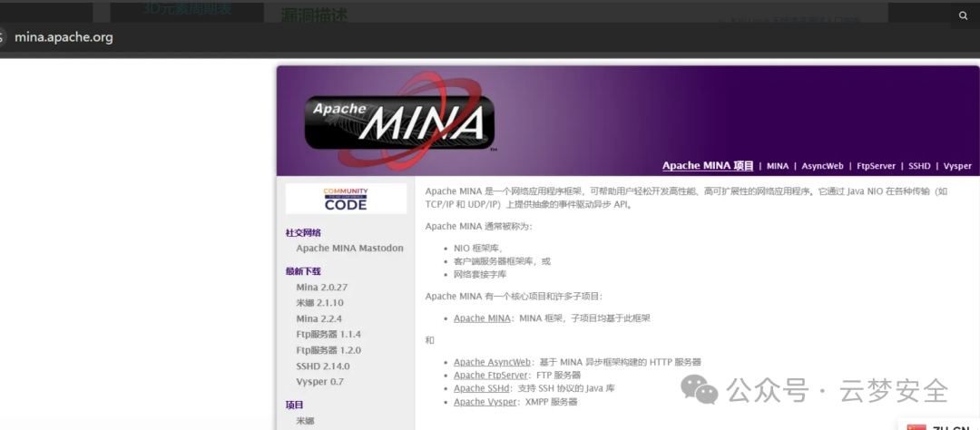Follow the Apache Vysper body link
The width and height of the screenshot is (980, 430).
pos(485,402)
